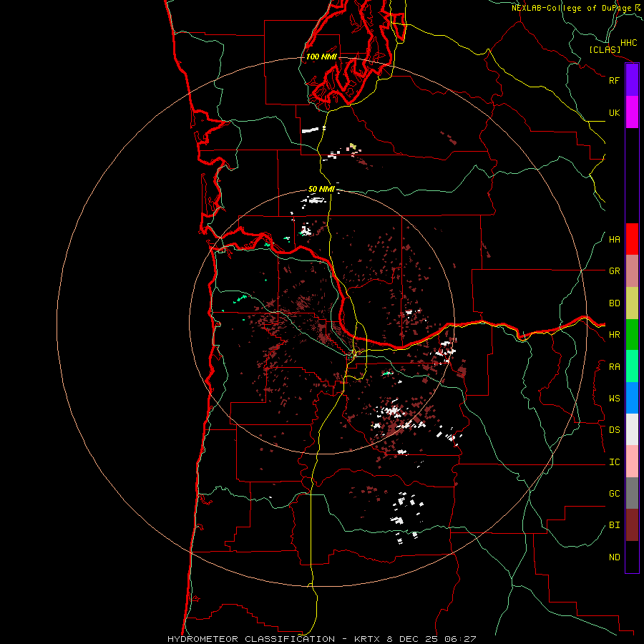This screenshot has width=644, height=644.
Task: Click the brown BI legend swatch
Action: click(x=632, y=525)
